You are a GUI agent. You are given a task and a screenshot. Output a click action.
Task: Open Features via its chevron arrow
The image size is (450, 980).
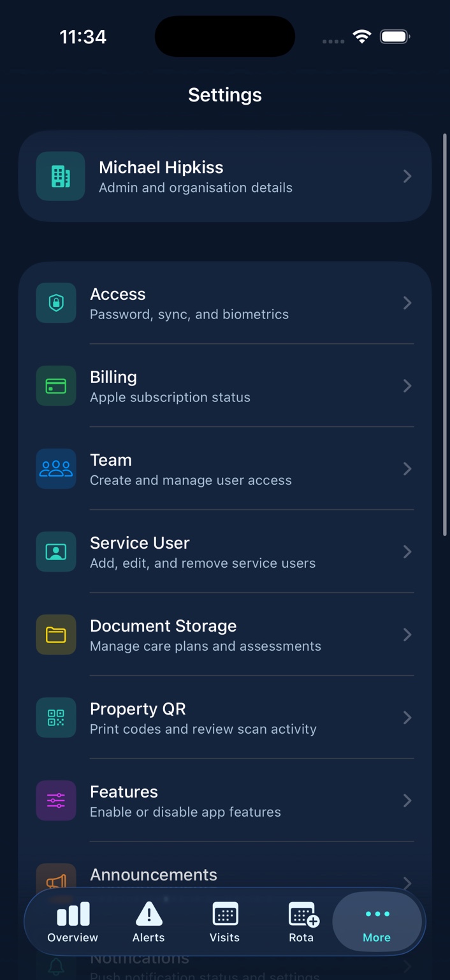click(407, 800)
